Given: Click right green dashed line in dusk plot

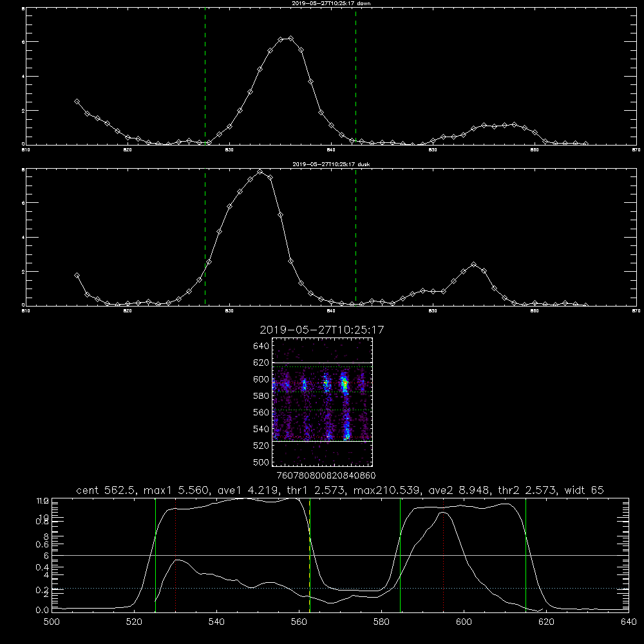Looking at the screenshot, I should click(x=355, y=237).
